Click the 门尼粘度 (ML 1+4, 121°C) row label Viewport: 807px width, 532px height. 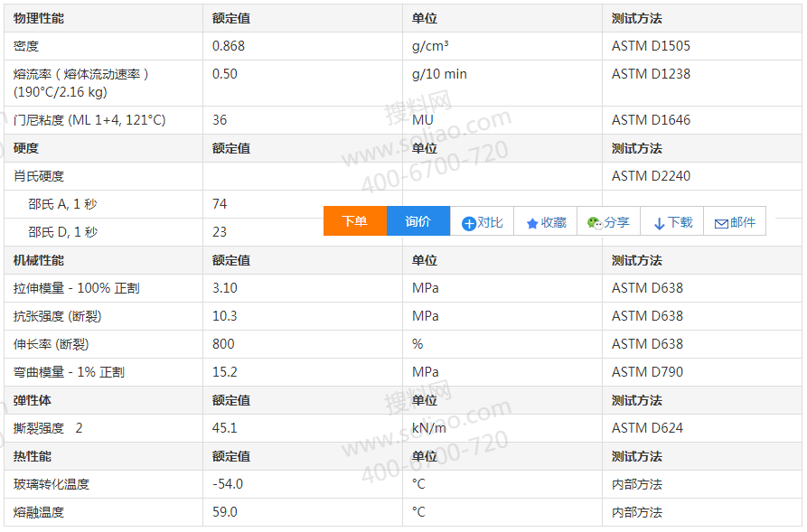89,120
